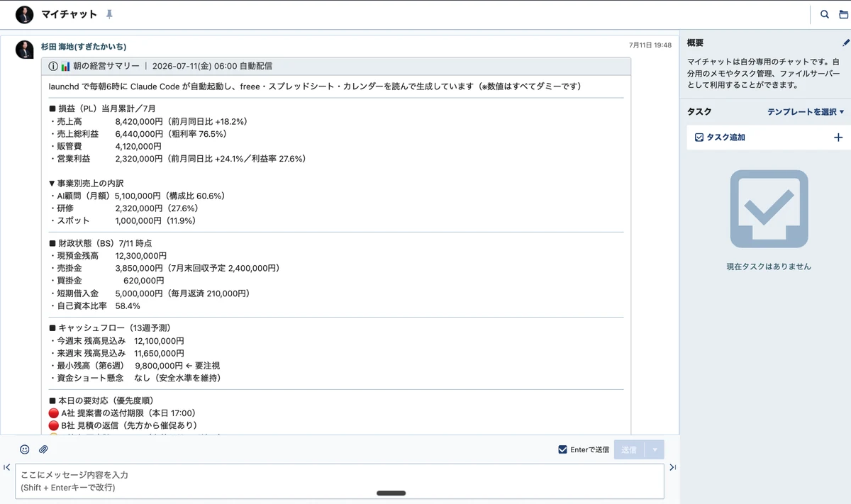
Task: Open the テンプレートを選択 dropdown
Action: (806, 112)
